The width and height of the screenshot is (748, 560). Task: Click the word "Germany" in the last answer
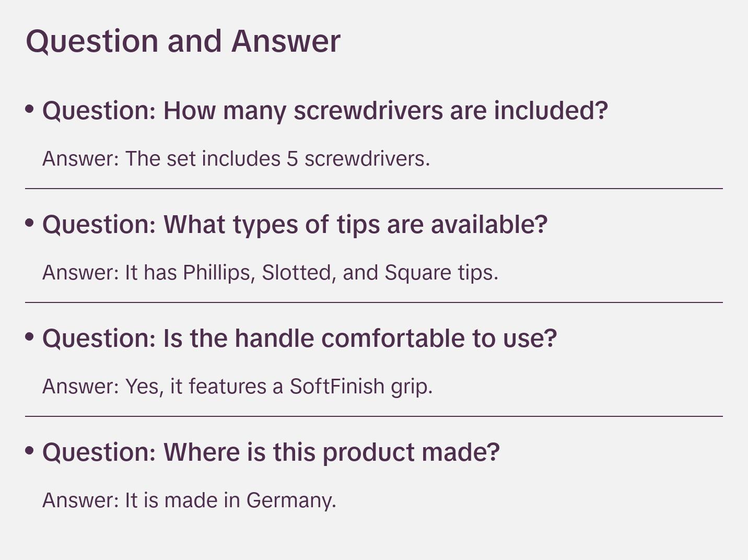click(x=290, y=500)
